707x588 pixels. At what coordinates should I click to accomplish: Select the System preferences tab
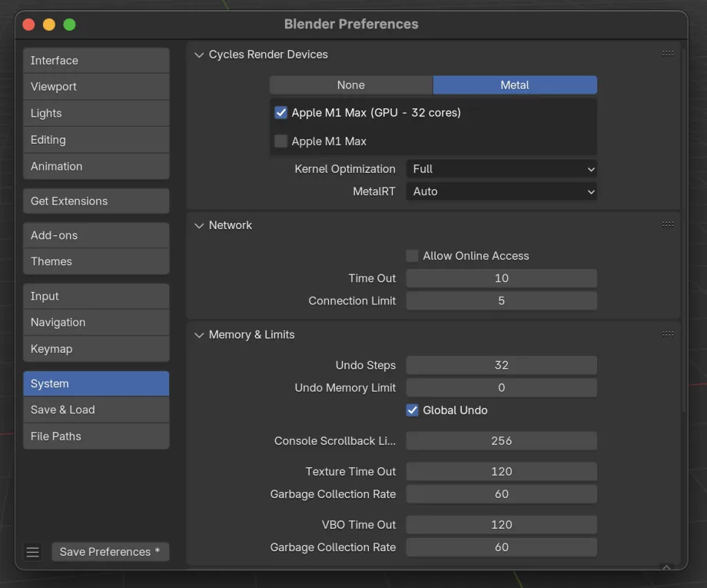point(96,384)
